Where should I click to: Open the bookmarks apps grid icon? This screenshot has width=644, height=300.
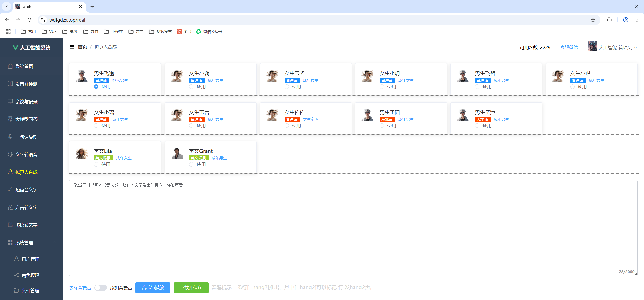pyautogui.click(x=8, y=31)
